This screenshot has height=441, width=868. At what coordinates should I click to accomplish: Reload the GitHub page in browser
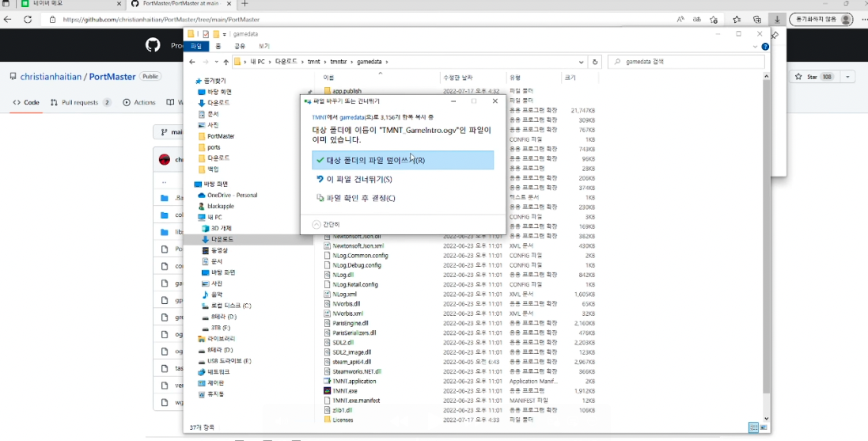[x=28, y=19]
